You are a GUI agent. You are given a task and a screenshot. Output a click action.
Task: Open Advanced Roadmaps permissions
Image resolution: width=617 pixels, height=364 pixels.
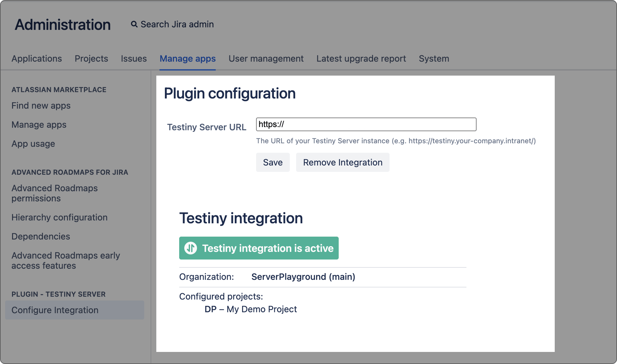point(54,193)
